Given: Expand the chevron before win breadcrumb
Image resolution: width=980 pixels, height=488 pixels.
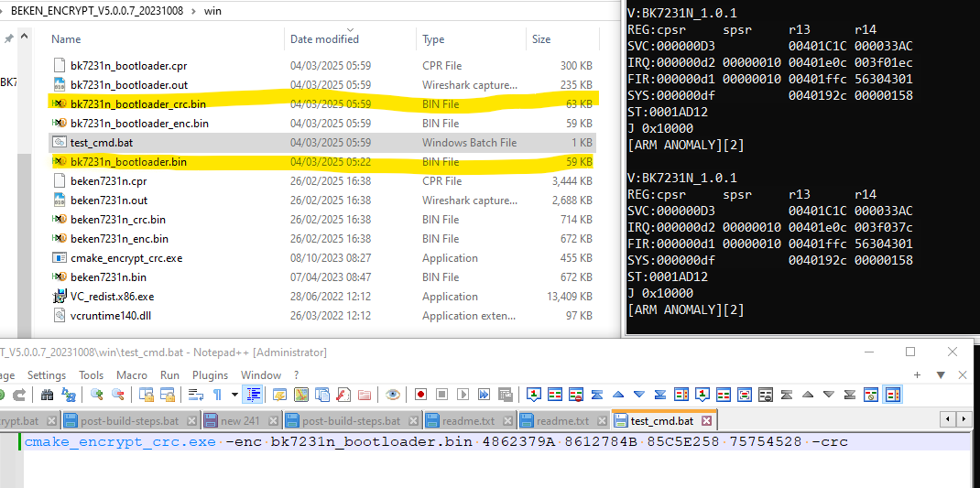Looking at the screenshot, I should pos(194,11).
